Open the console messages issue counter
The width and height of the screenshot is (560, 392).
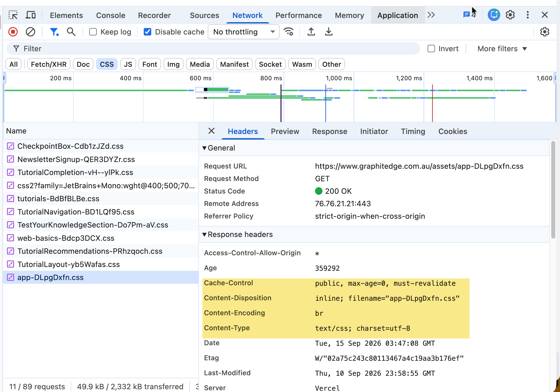pos(469,14)
